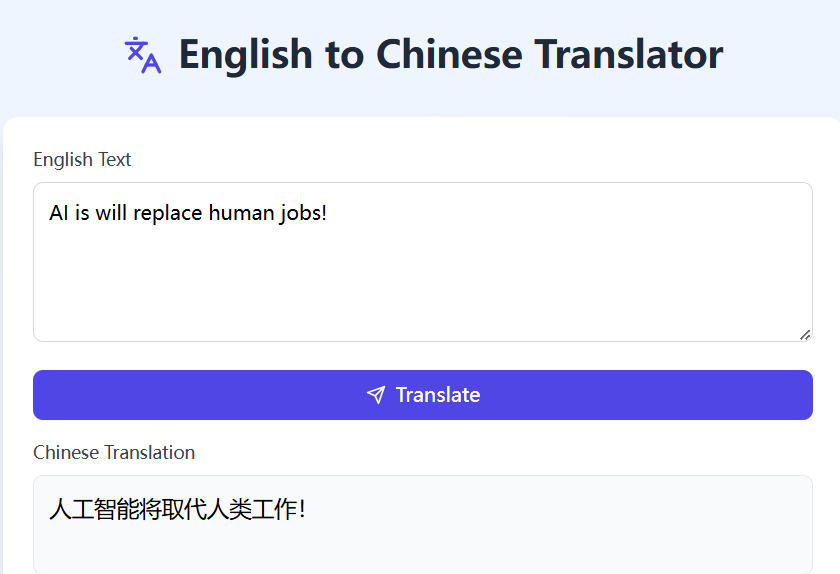Click empty area of Chinese Translation output box

536,547
